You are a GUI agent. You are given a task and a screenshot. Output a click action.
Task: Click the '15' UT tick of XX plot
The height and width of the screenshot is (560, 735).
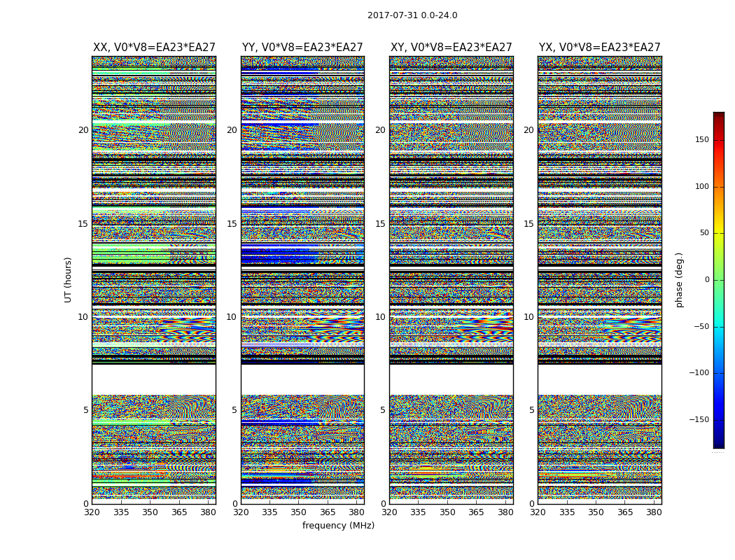tap(83, 223)
